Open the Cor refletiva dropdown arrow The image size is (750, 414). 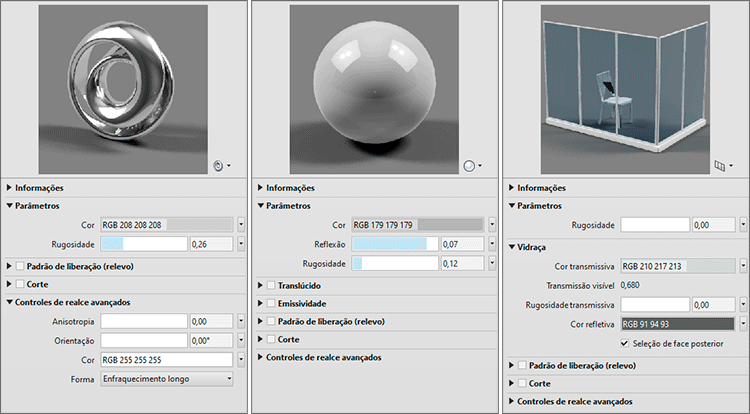[x=743, y=324]
